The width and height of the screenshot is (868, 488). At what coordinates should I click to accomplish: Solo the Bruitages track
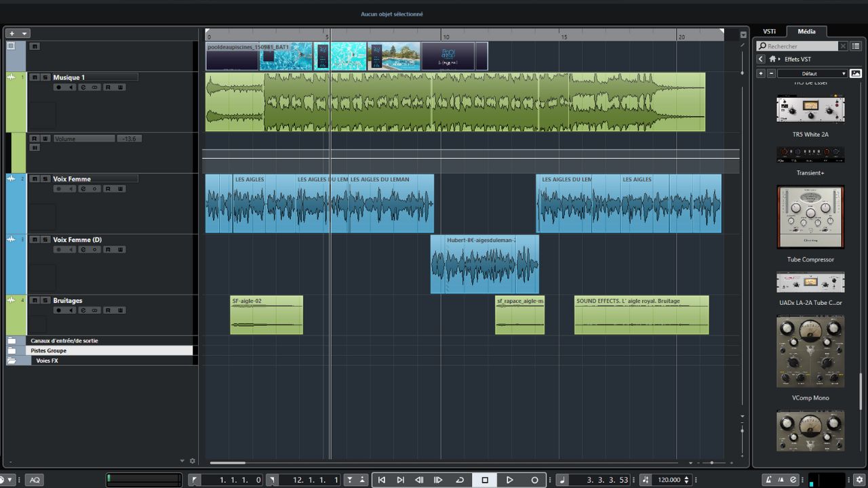[45, 300]
